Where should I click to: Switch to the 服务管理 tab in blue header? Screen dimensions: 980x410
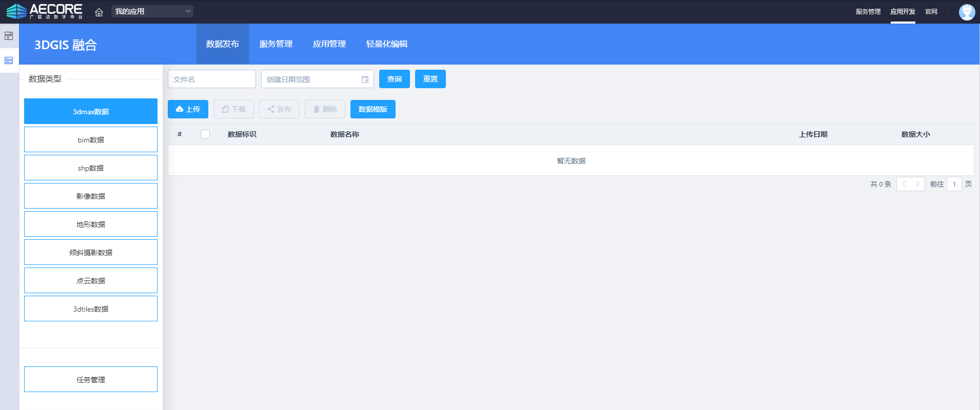276,44
